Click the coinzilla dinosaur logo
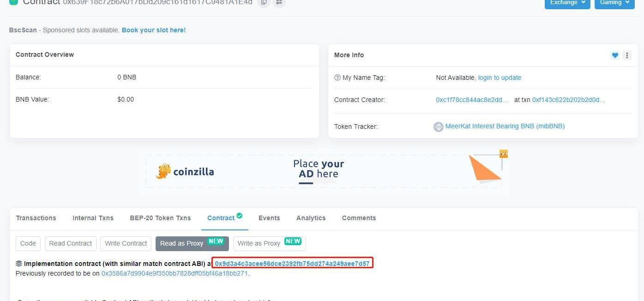This screenshot has height=301, width=644. (x=163, y=171)
